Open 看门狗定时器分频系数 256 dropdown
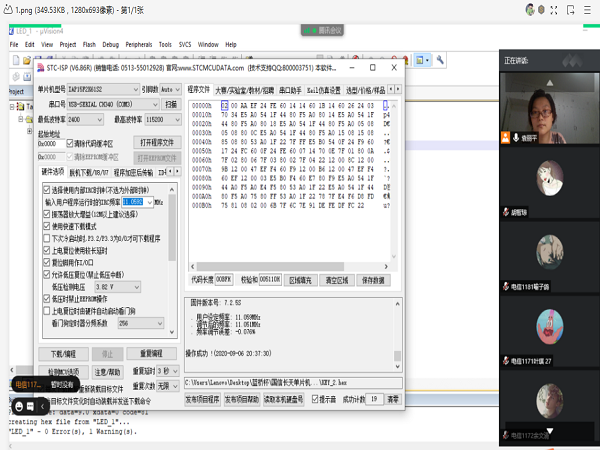600x450 pixels. 141,323
